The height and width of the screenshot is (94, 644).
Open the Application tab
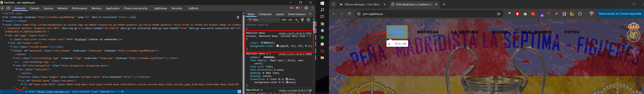pyautogui.click(x=113, y=8)
